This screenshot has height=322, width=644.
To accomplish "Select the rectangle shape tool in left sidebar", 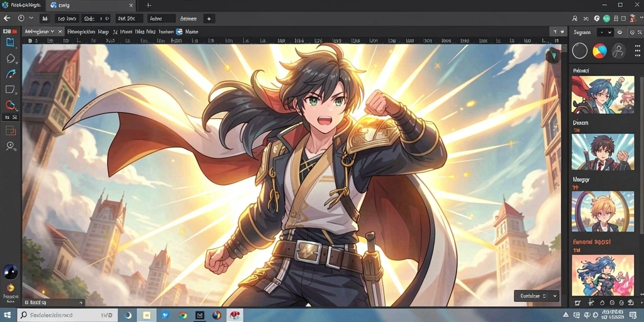I will pos(10,89).
